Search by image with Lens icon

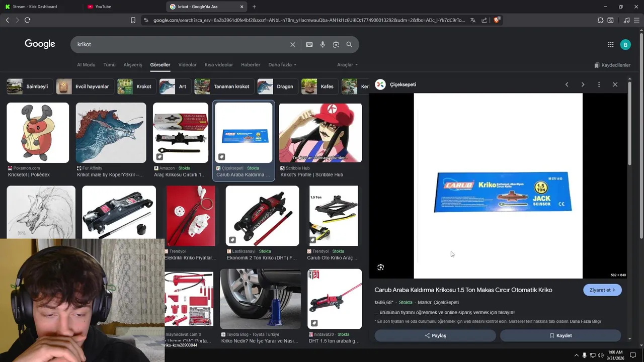(336, 45)
